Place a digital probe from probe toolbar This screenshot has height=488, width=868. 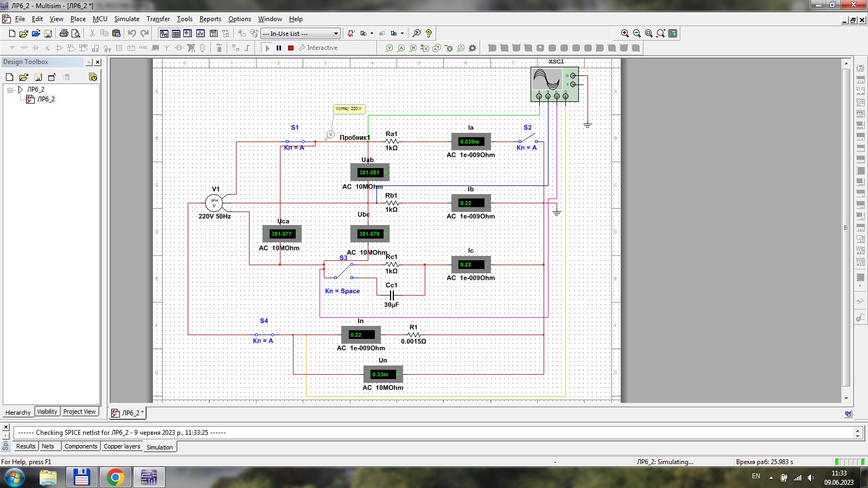click(x=461, y=48)
